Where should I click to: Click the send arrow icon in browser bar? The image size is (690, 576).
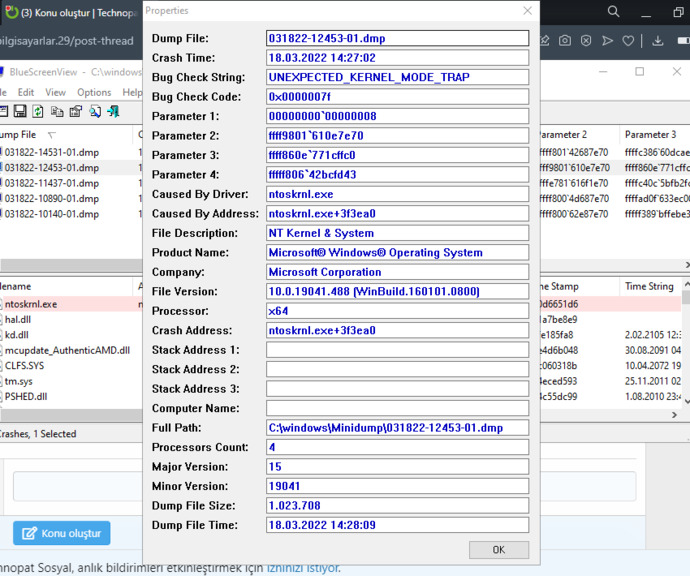[x=607, y=41]
